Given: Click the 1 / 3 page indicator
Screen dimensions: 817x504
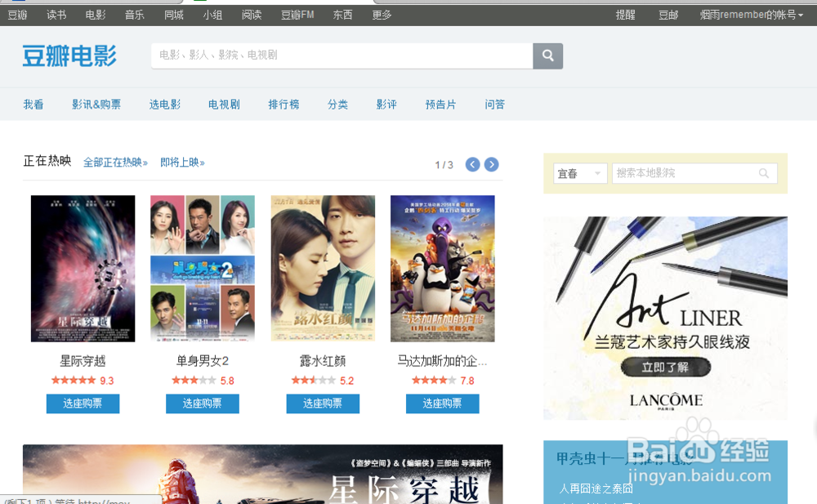Looking at the screenshot, I should pos(444,165).
